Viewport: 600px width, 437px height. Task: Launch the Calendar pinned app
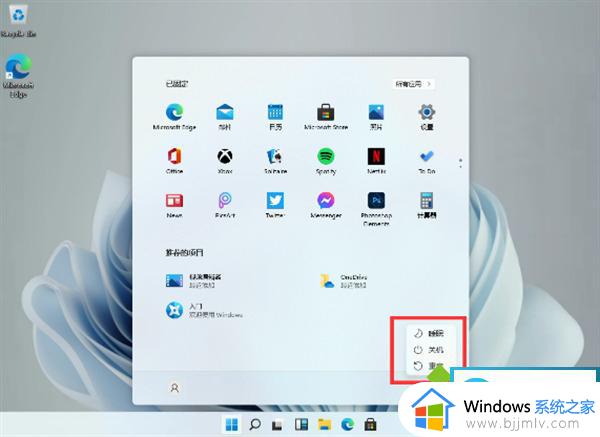[275, 117]
